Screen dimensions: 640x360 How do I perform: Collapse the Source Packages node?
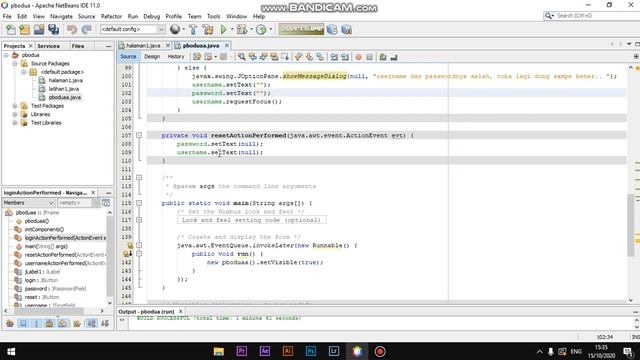pyautogui.click(x=15, y=64)
